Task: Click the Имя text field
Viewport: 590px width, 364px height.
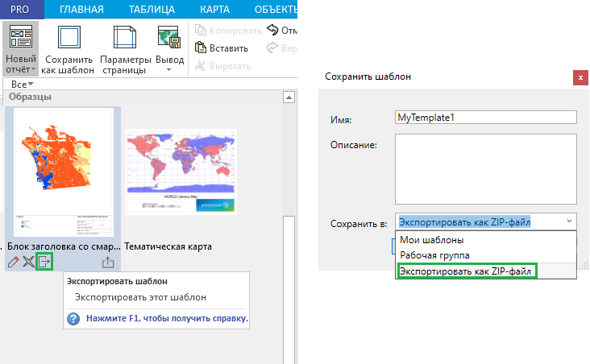Action: tap(486, 118)
